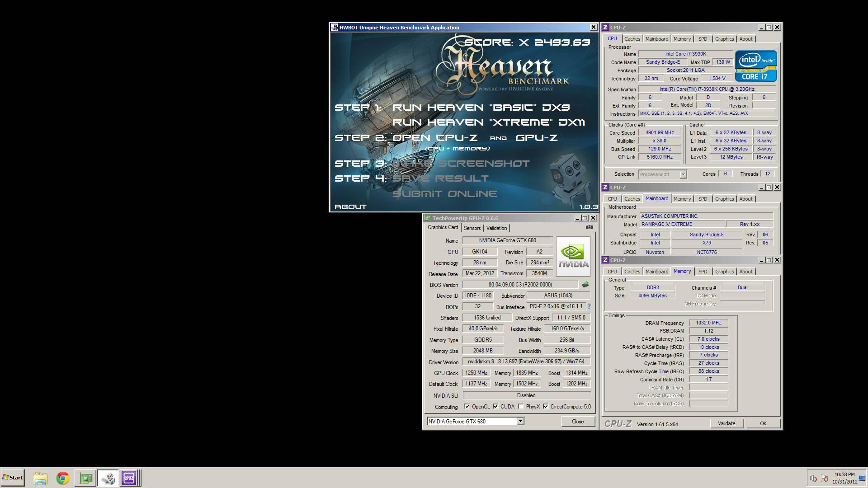Image resolution: width=868 pixels, height=488 pixels.
Task: Click About in the Heaven window
Action: click(350, 207)
